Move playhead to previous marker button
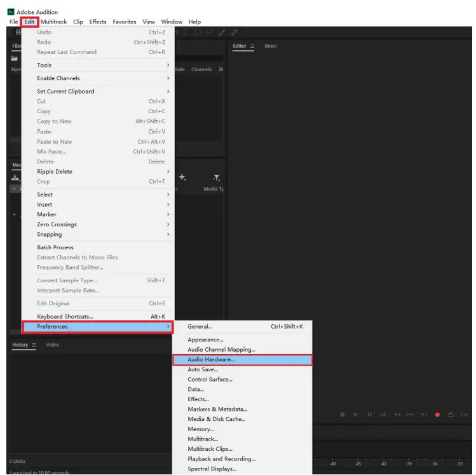Image resolution: width=476 pixels, height=475 pixels. click(x=383, y=415)
